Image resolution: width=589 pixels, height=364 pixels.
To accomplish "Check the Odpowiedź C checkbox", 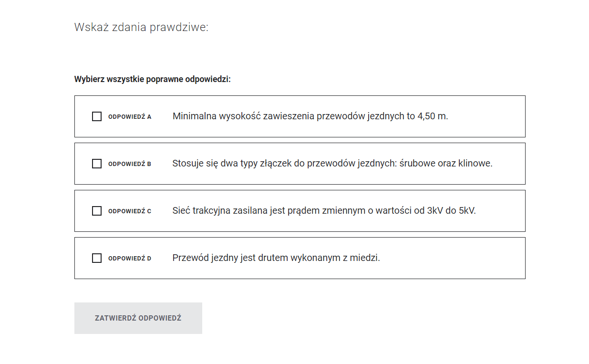I will coord(97,210).
